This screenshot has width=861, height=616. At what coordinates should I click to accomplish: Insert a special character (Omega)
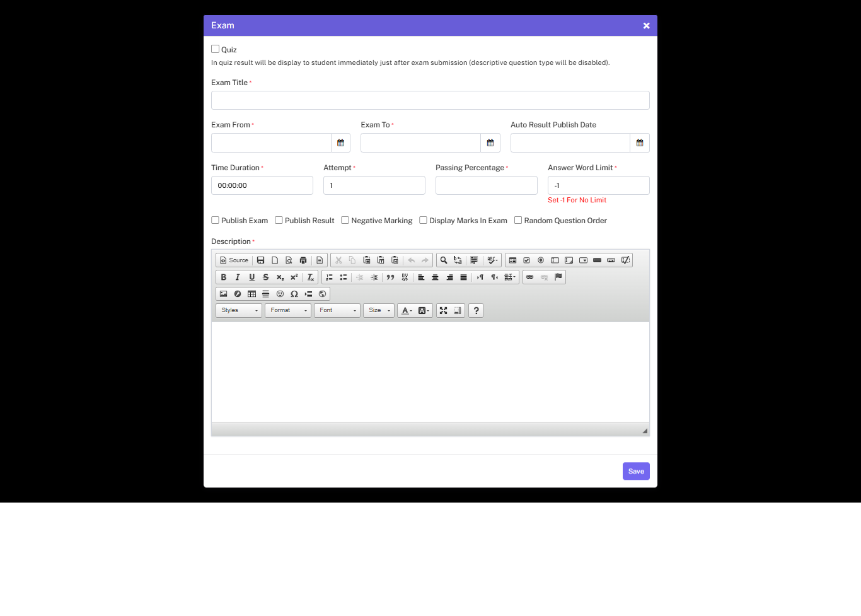pos(294,294)
